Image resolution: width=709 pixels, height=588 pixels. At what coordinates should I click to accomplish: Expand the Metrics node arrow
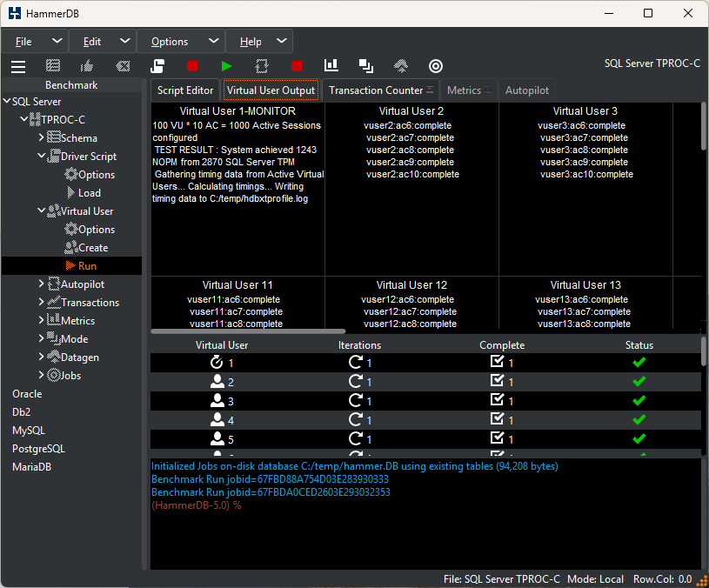coord(41,319)
